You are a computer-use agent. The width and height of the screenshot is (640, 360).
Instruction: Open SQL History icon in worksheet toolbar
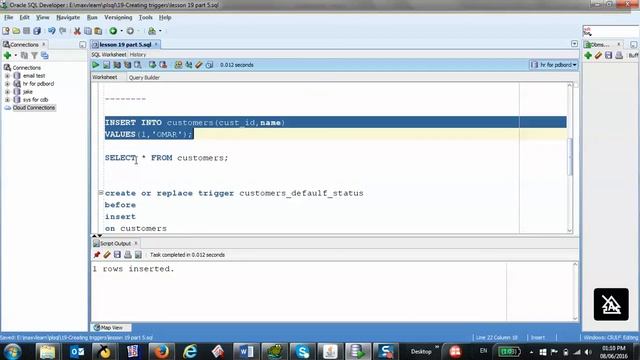click(x=209, y=65)
